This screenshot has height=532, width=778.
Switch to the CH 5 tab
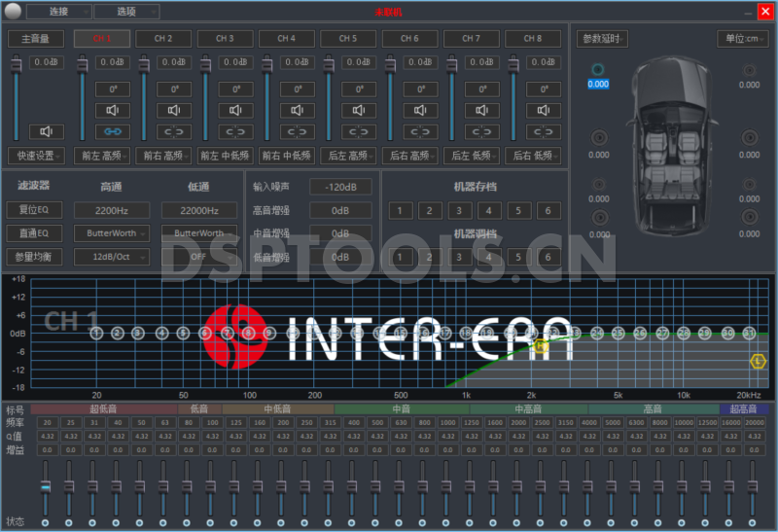tap(348, 39)
